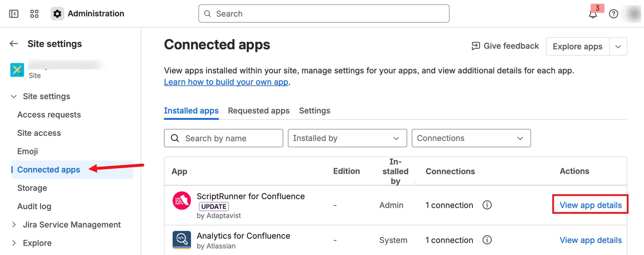Open Access requests in sidebar

click(49, 115)
